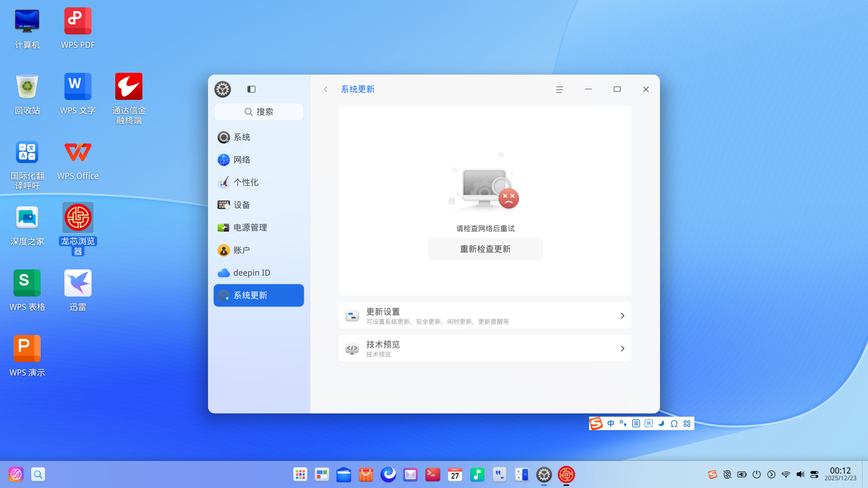Open Sogou input toolbox grid icon
The height and width of the screenshot is (488, 868).
687,423
